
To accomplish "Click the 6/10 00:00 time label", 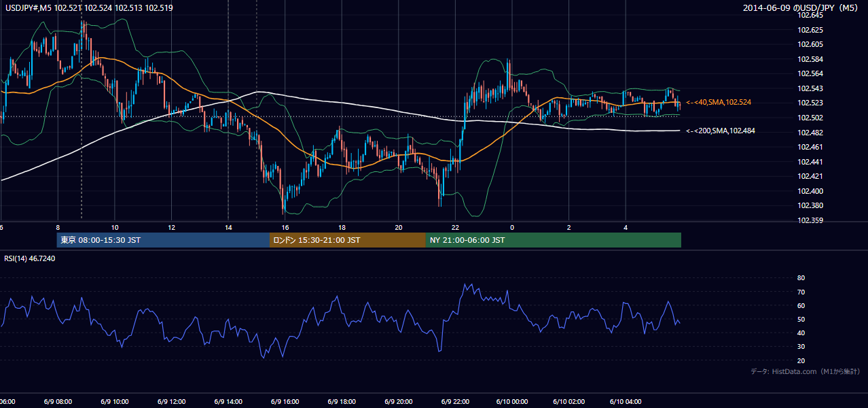I will click(x=512, y=402).
